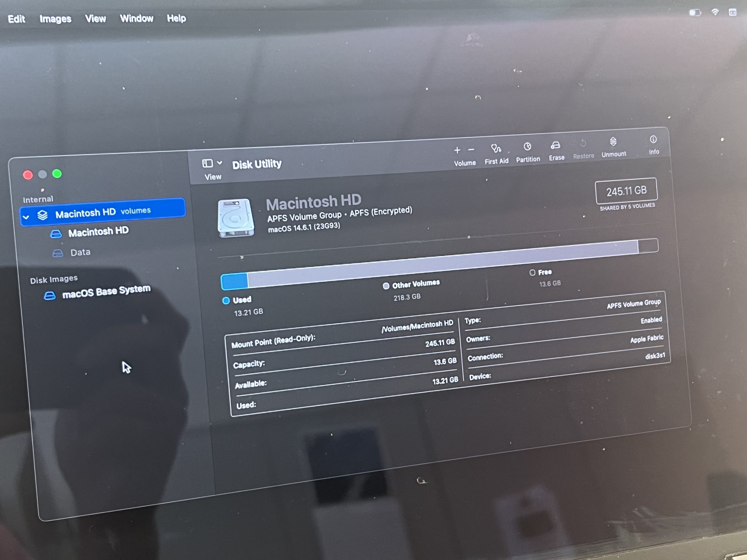Viewport: 747px width, 560px height.
Task: Click the macOS Base System drive icon
Action: tap(50, 296)
